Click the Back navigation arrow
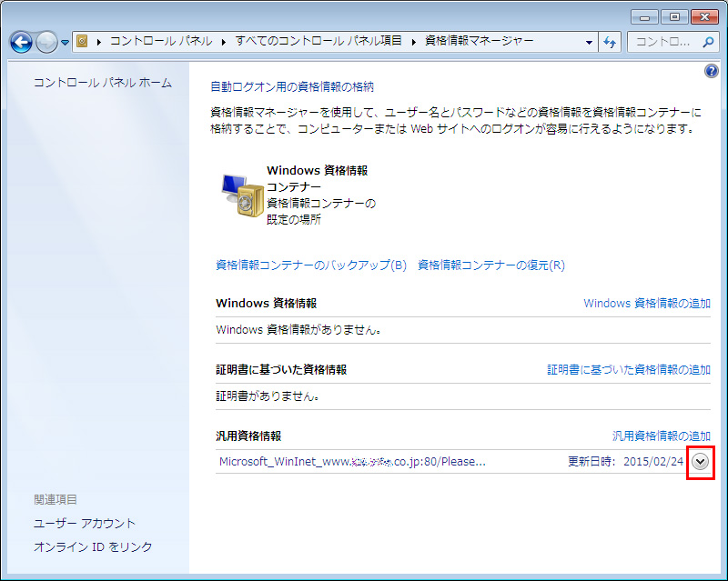Image resolution: width=728 pixels, height=581 pixels. [20, 41]
